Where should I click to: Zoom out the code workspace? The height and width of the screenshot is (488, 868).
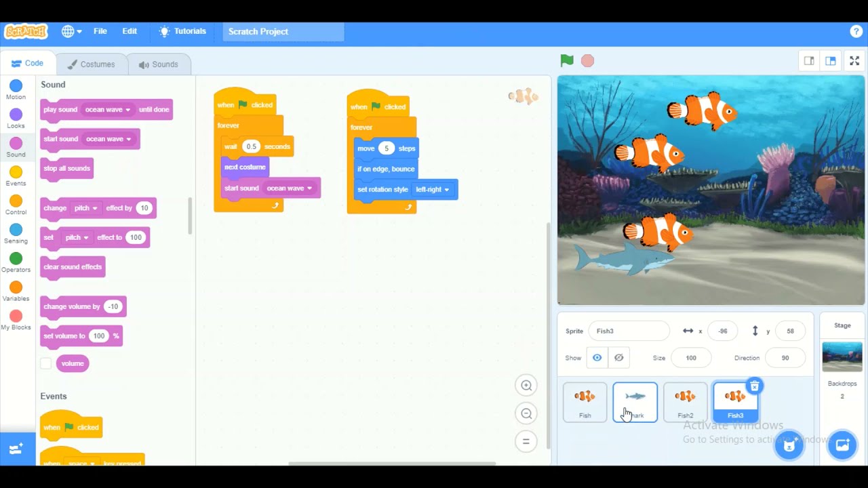coord(526,413)
